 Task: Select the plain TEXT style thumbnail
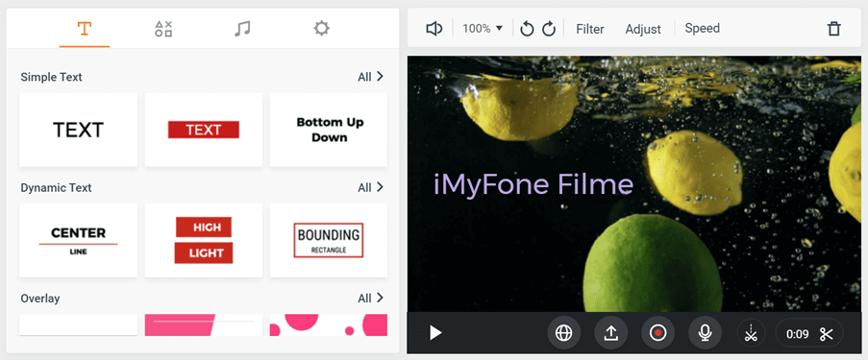point(78,130)
